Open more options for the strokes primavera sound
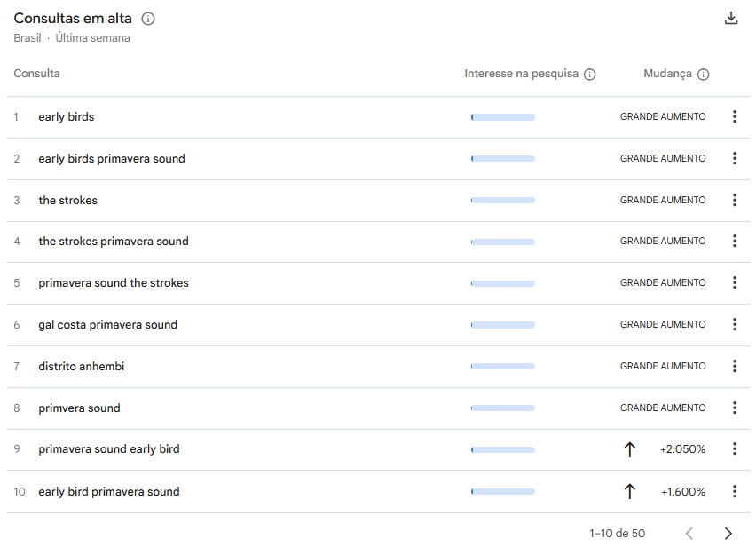 735,241
